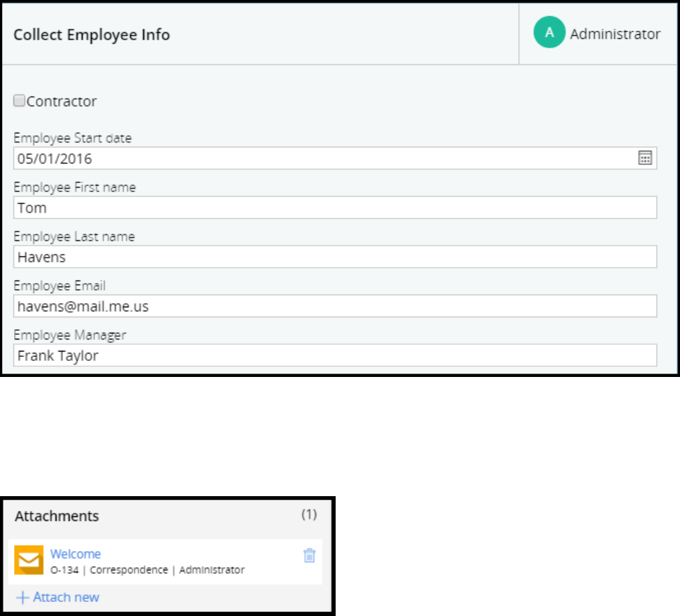Select the Employee Last name input
680x616 pixels.
coord(335,256)
